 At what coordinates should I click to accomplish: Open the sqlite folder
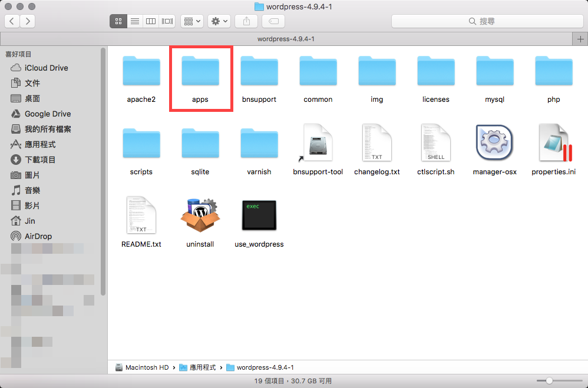[200, 143]
